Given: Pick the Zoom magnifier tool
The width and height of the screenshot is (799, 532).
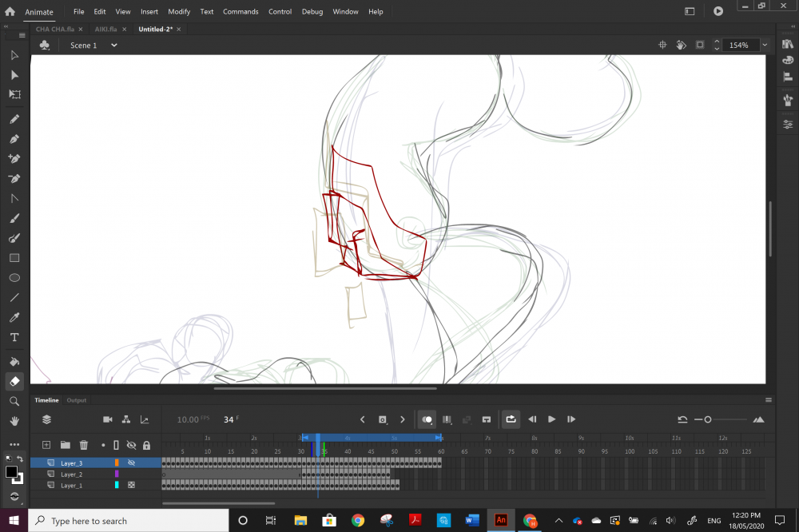Looking at the screenshot, I should pos(14,401).
